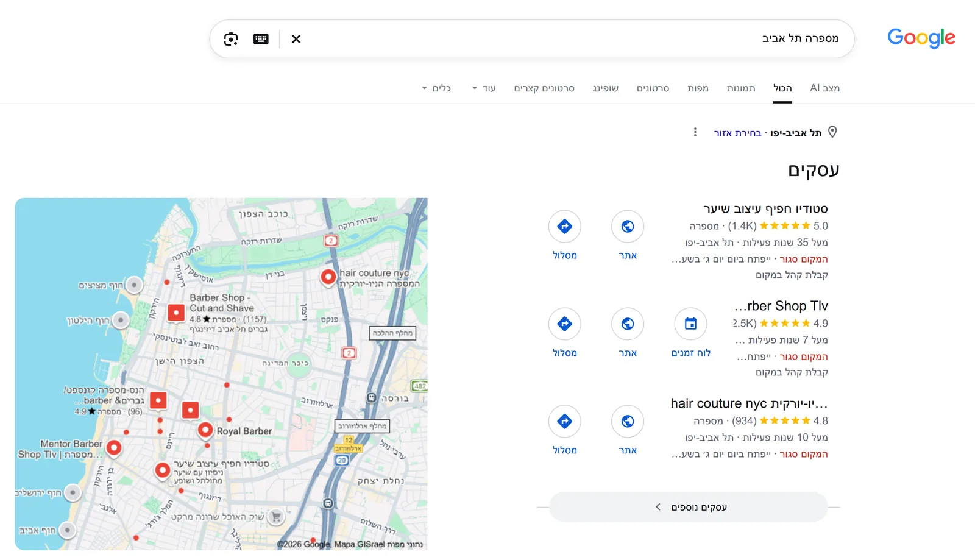Click the Royal Barber map pin
This screenshot has height=560, width=975.
(205, 430)
